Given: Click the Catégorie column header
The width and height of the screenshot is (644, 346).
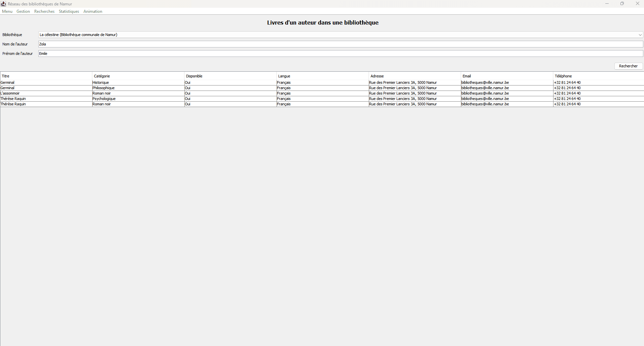Looking at the screenshot, I should pyautogui.click(x=138, y=76).
